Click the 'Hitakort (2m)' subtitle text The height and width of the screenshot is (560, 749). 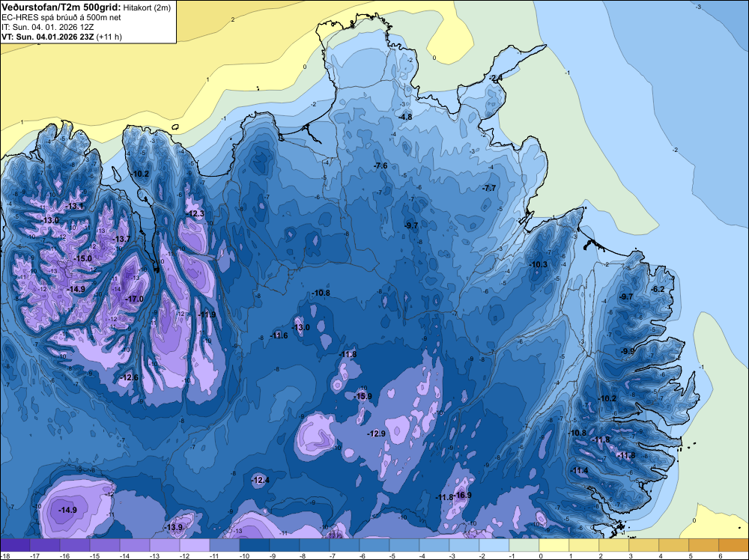tap(145, 7)
